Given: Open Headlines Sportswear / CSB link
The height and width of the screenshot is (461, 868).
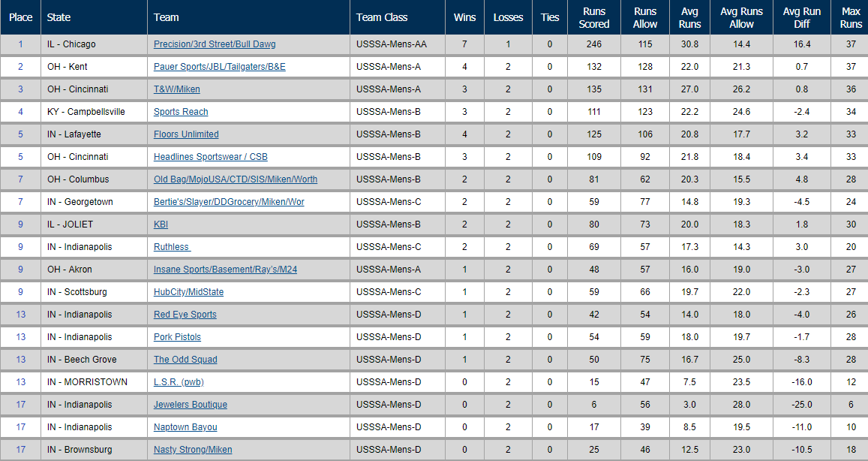Looking at the screenshot, I should 210,157.
